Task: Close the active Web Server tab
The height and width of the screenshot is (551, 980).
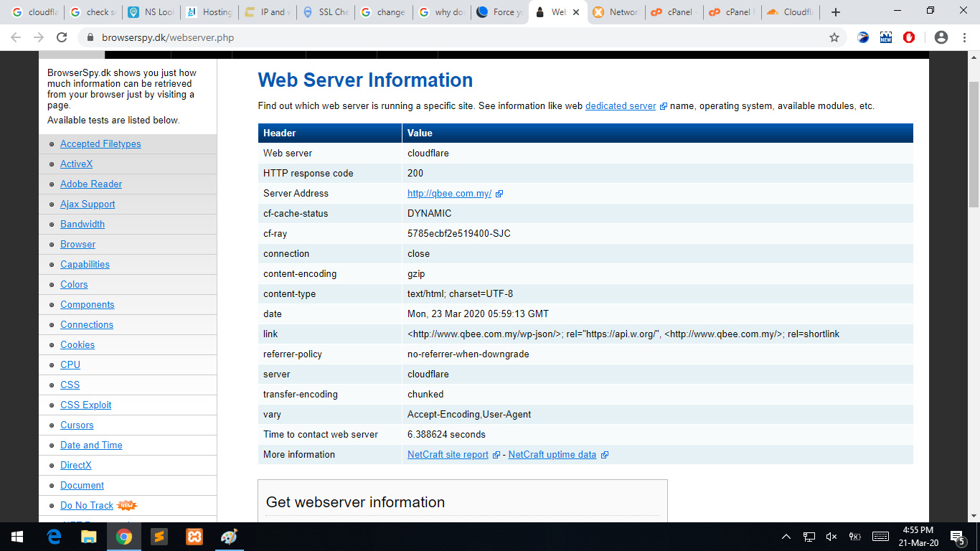Action: click(x=576, y=12)
